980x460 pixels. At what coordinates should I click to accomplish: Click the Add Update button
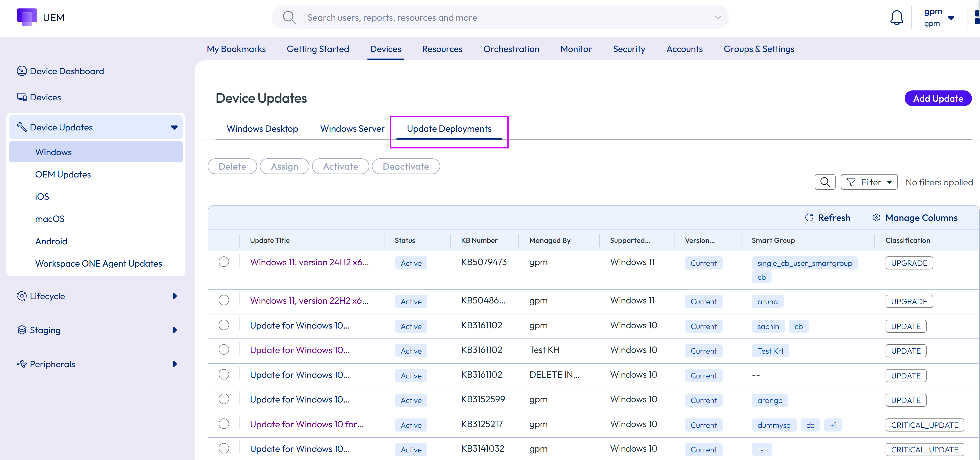[x=938, y=99]
